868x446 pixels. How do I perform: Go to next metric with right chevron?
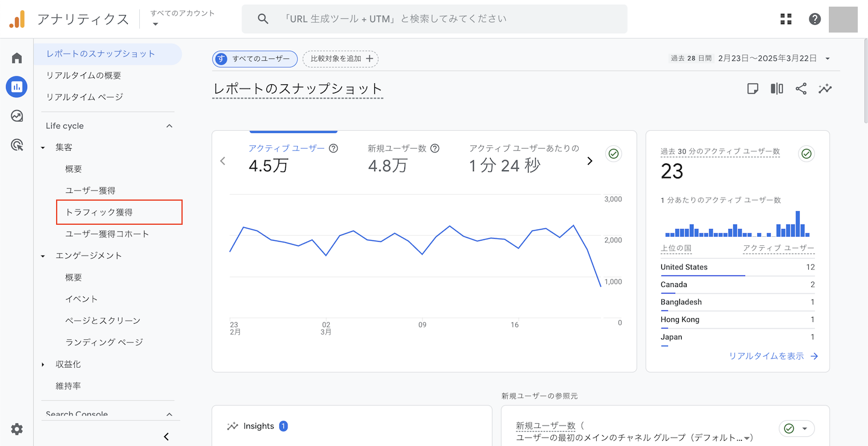(x=590, y=161)
